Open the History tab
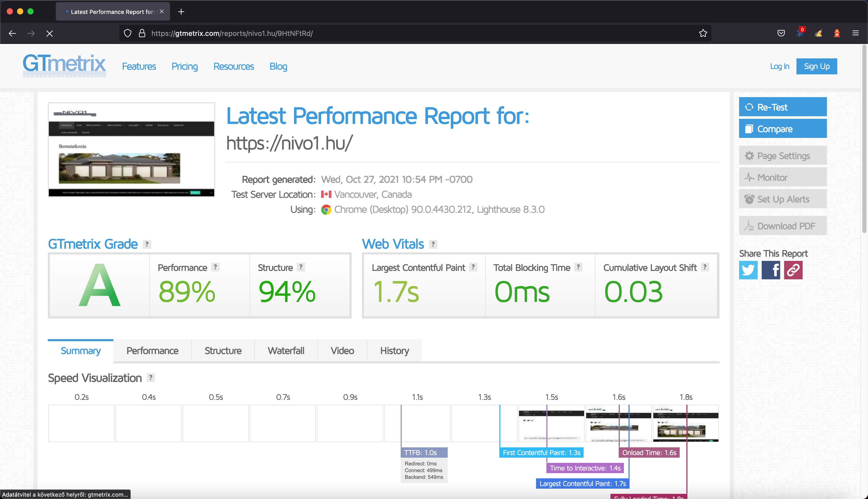 point(394,350)
